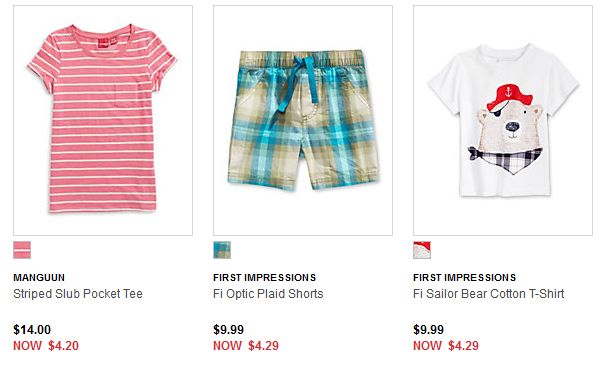Select the pink striped color swatch
Viewport: 605px width, 371px height.
(22, 250)
